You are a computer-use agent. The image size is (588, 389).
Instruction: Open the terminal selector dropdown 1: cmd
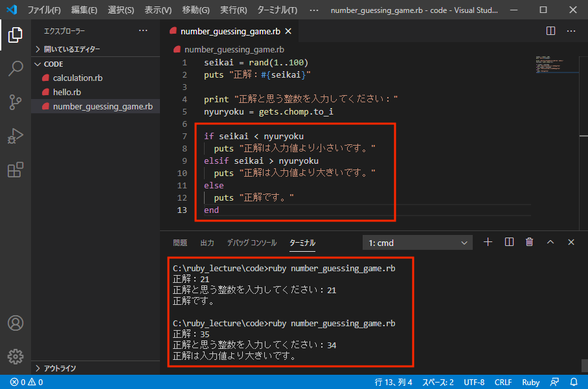click(x=418, y=243)
